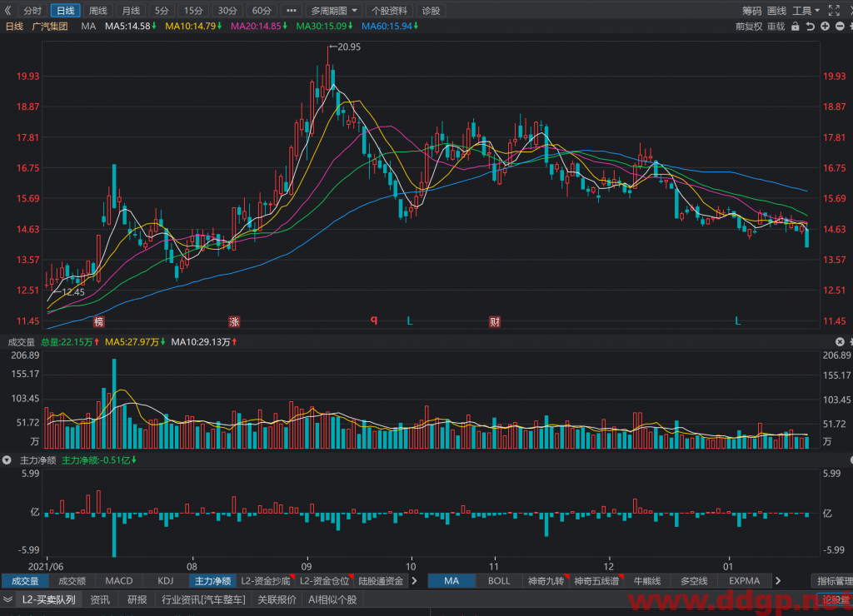
Task: Open the L2-买卖队列 tab
Action: coord(49,599)
